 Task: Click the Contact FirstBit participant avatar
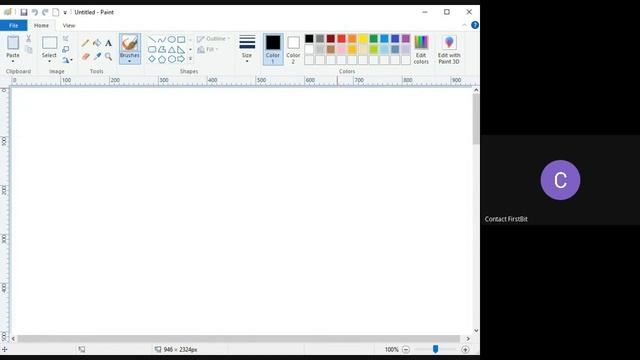coord(560,180)
